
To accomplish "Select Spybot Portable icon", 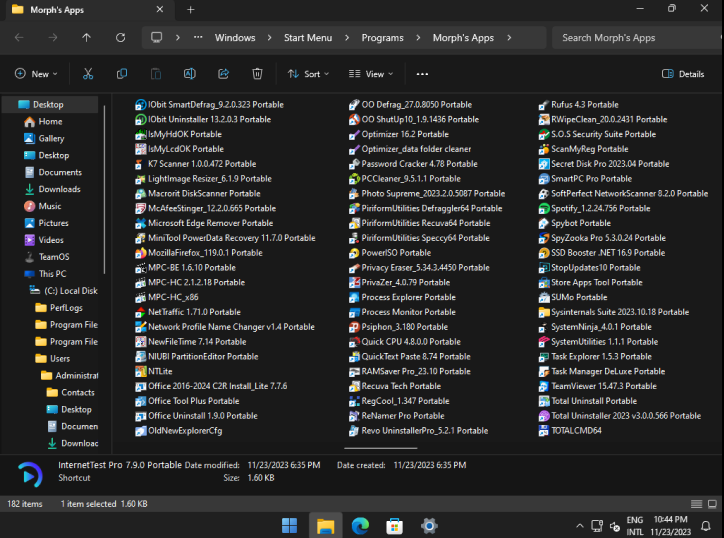I will [x=544, y=224].
